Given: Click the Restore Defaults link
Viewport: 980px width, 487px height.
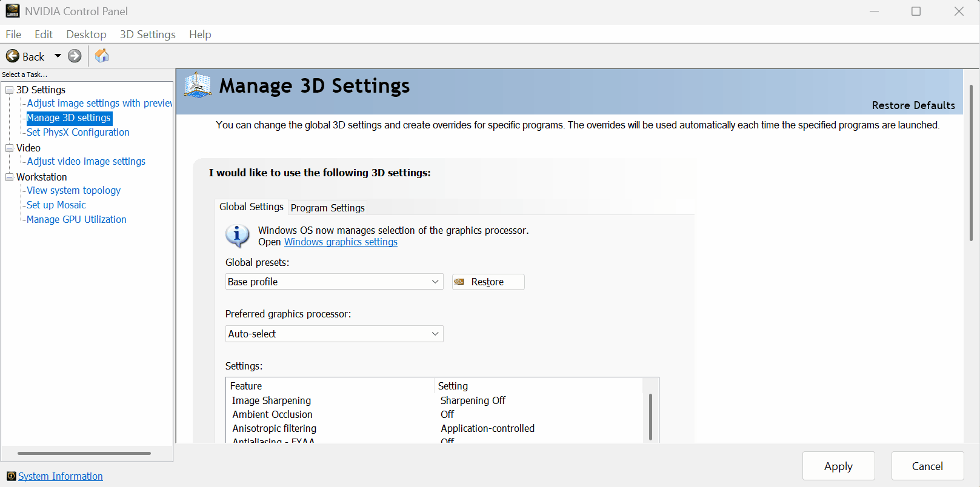Looking at the screenshot, I should [x=913, y=105].
